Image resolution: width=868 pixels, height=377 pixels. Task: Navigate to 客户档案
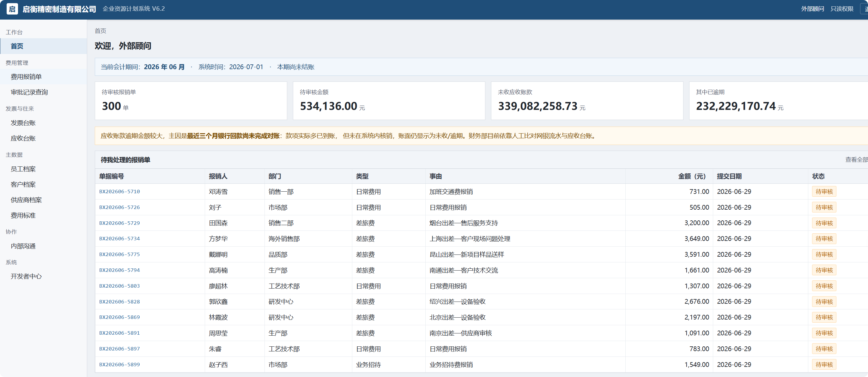tap(44, 184)
